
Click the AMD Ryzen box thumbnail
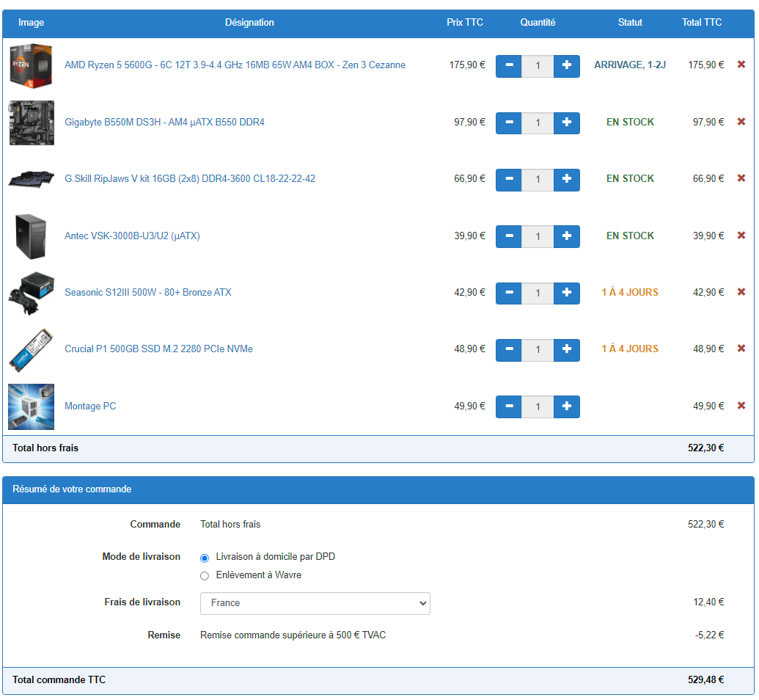coord(32,66)
